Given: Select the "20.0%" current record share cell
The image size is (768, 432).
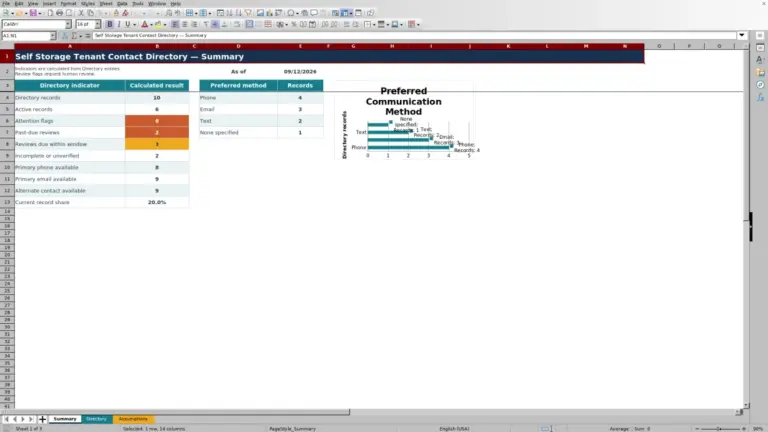Looking at the screenshot, I should point(157,202).
